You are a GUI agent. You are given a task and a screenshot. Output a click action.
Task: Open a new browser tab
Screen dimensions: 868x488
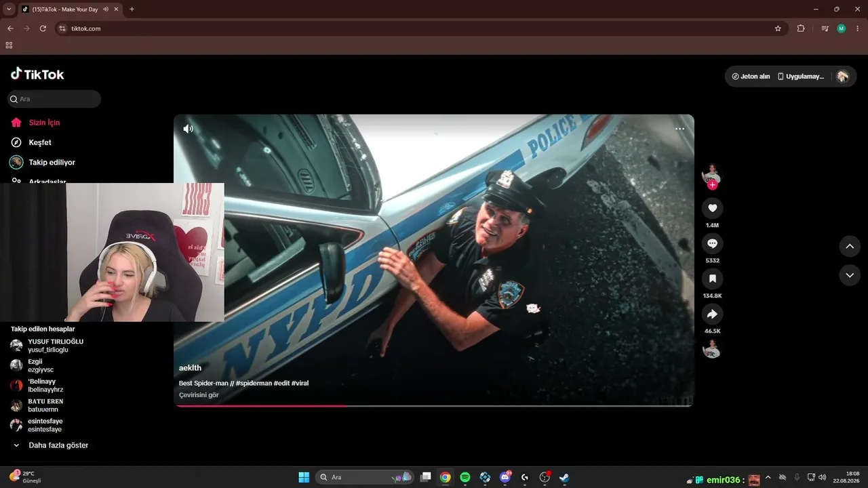(132, 9)
